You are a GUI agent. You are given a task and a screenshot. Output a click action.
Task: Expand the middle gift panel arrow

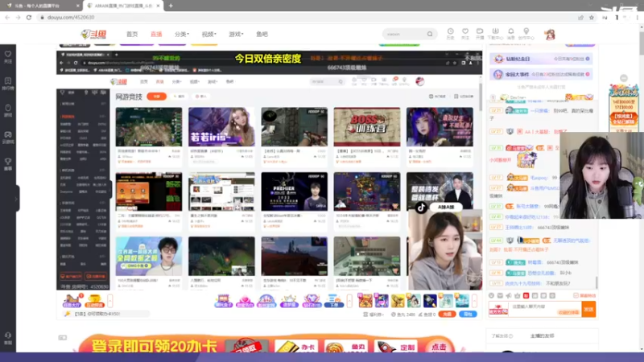349,301
